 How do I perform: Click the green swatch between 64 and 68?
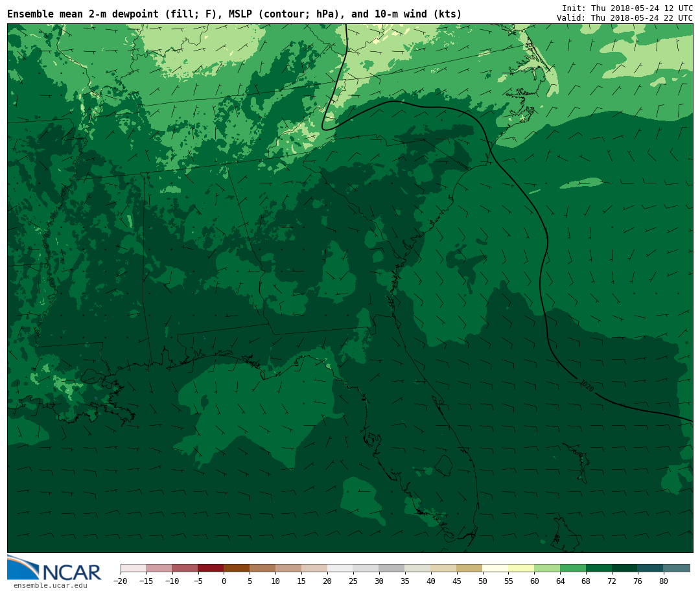[x=573, y=568]
